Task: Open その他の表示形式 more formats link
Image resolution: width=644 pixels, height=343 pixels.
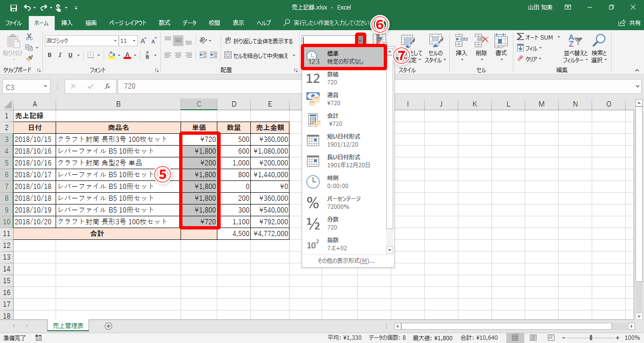Action: point(346,261)
